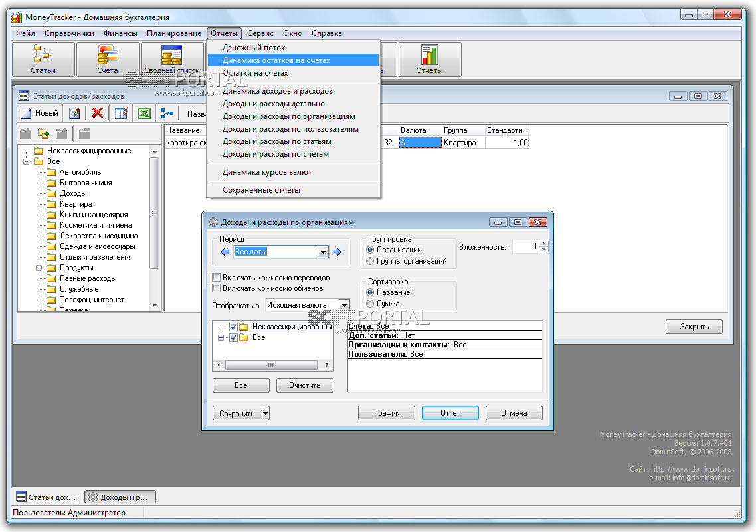Collapse the Все node in left tree
756x532 pixels.
(x=26, y=161)
